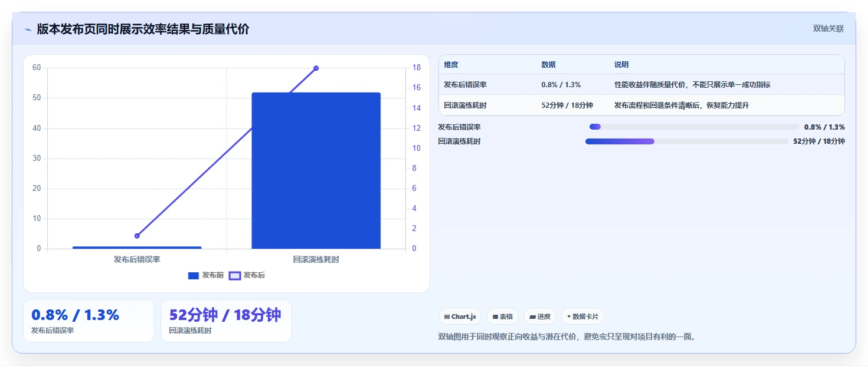Click the tall blue 回滚演练耗时 bar in the chart
The width and height of the screenshot is (868, 366).
316,170
